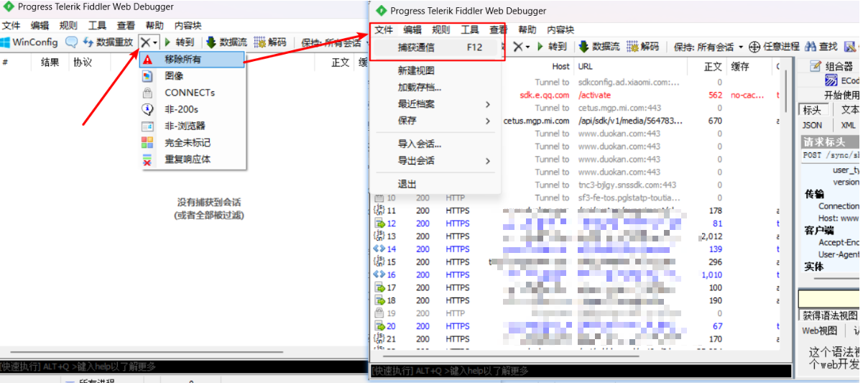Viewport: 868px width, 383px height.
Task: Open 内容块 menu in the right window
Action: [x=560, y=29]
